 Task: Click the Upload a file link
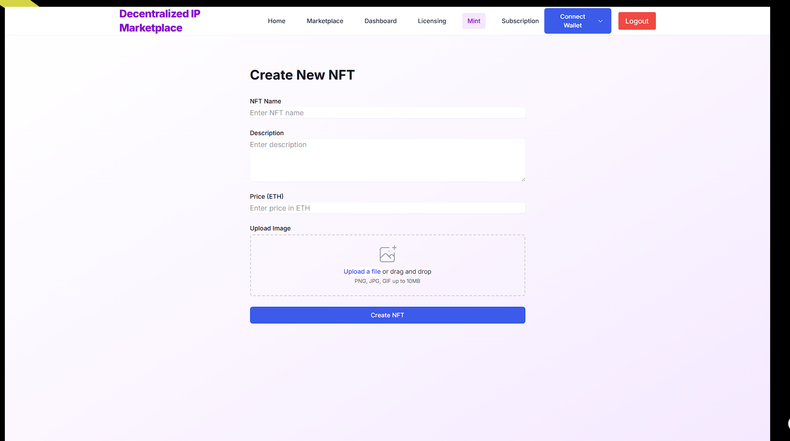pos(361,272)
